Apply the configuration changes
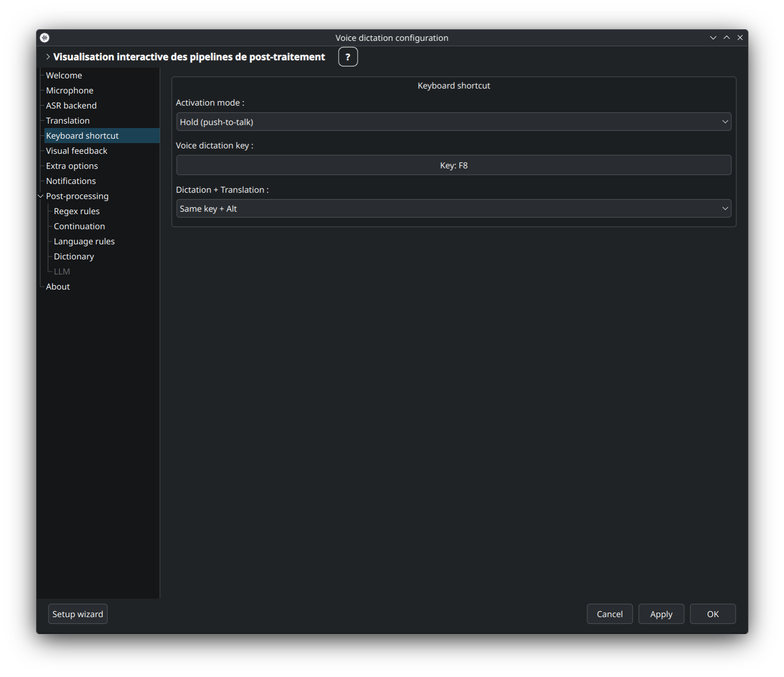Screen dimensions: 784x677 661,614
